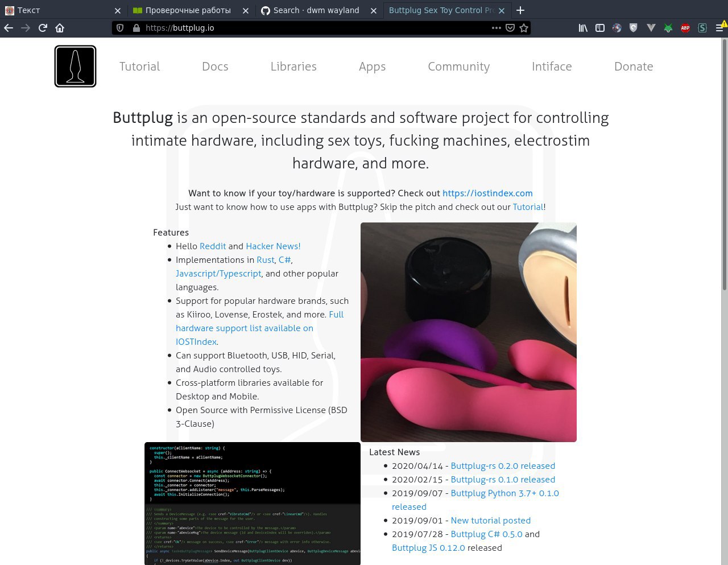The height and width of the screenshot is (565, 728).
Task: Click the Buttplug logo in header
Action: [x=76, y=66]
